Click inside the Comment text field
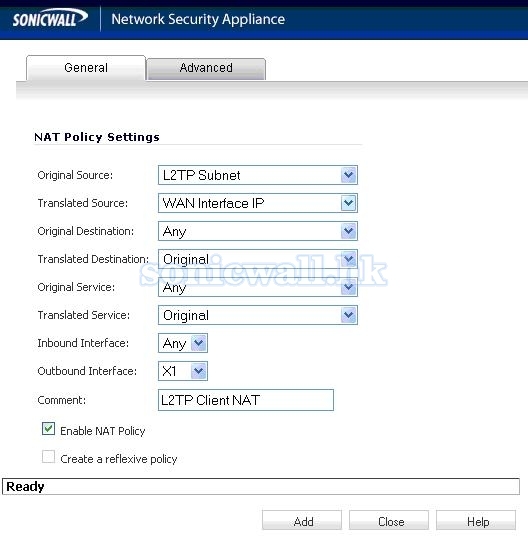Viewport: 528px width, 539px height. coord(246,400)
